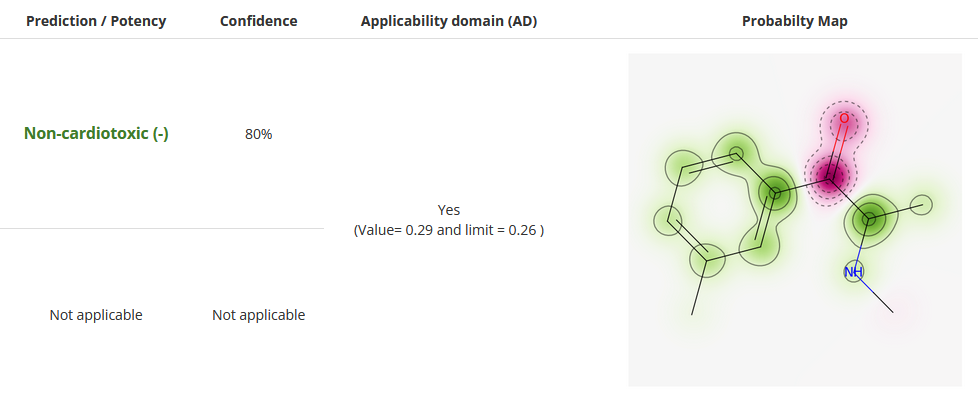The image size is (978, 400).
Task: Click the 'Yes' applicability domain result
Action: [448, 210]
